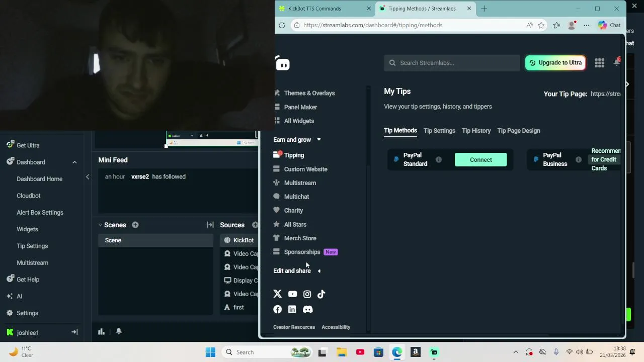Open the browser settings and more menu
644x362 pixels.
tap(587, 25)
